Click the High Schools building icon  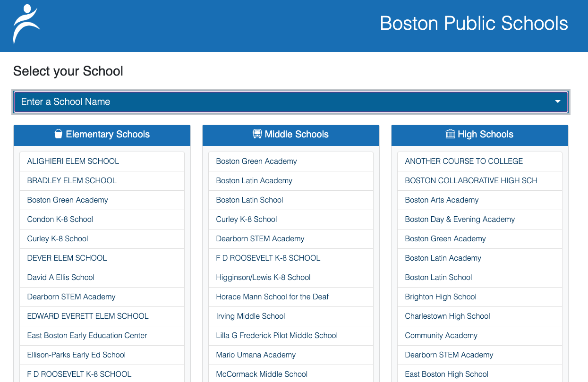tap(450, 134)
